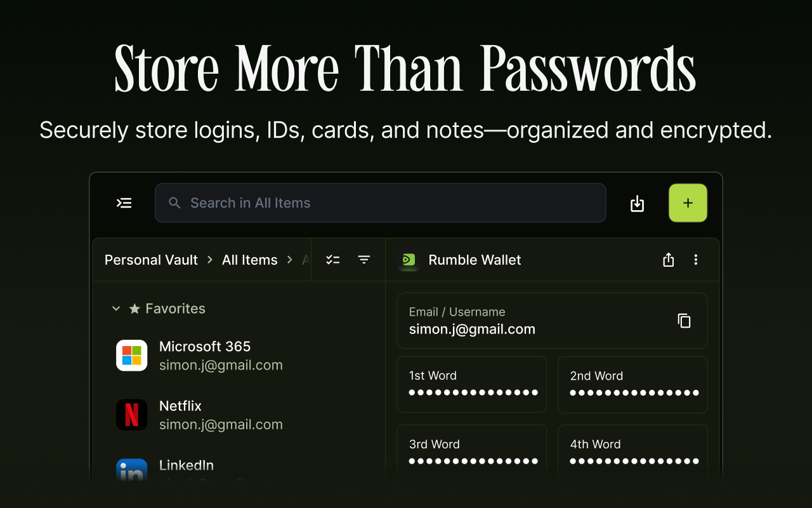
Task: Add new item with green plus button
Action: [688, 203]
